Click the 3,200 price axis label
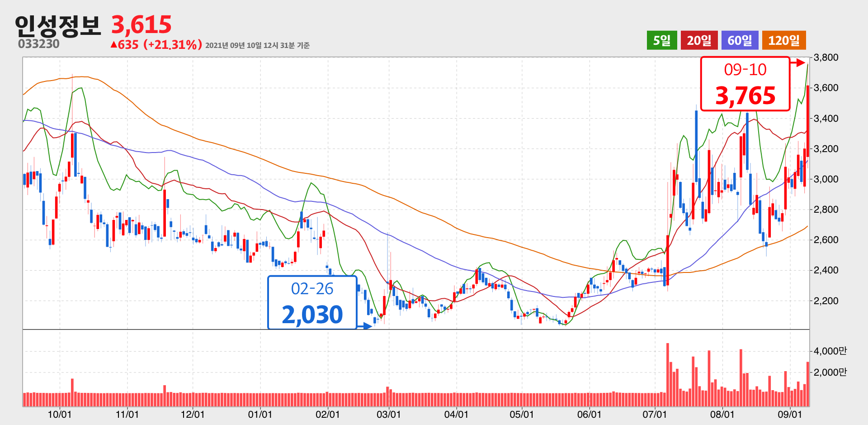This screenshot has width=868, height=425. click(x=826, y=149)
